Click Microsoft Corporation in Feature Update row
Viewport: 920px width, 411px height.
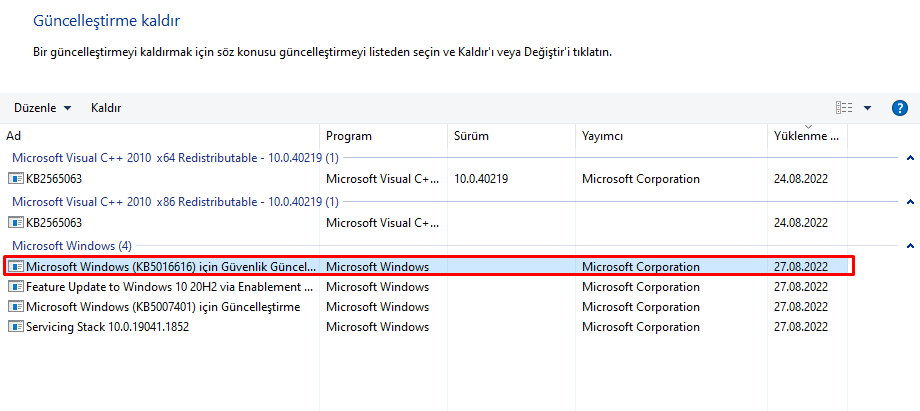click(x=641, y=287)
